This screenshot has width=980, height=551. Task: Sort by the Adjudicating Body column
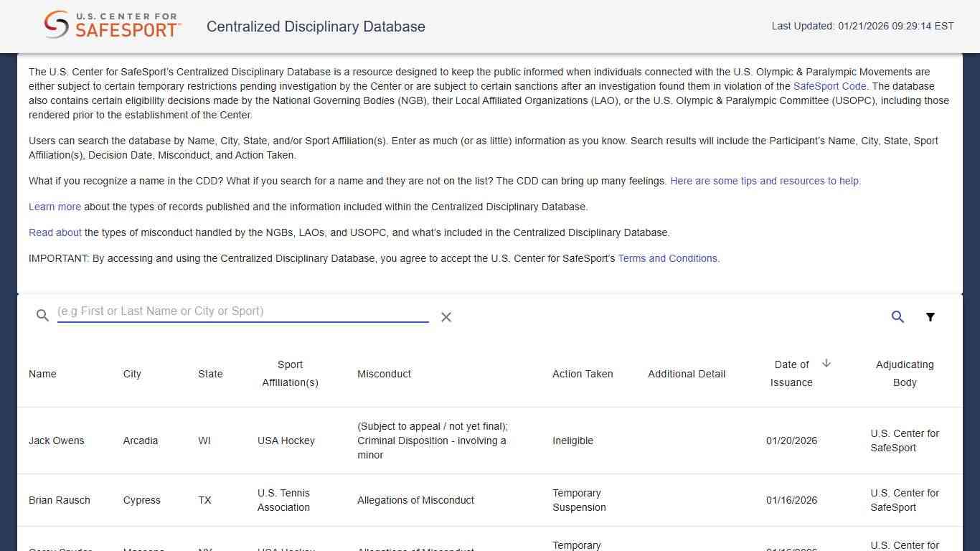point(905,374)
